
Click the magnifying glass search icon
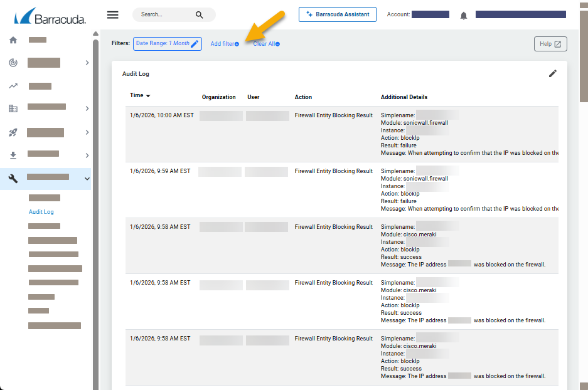pos(200,14)
